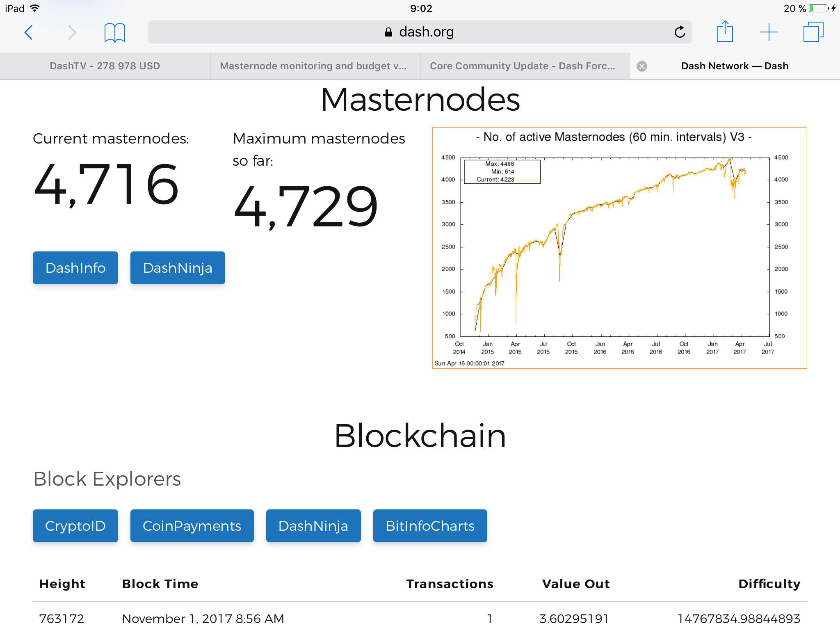Switch to Masternode monitoring and budget tab

click(315, 66)
